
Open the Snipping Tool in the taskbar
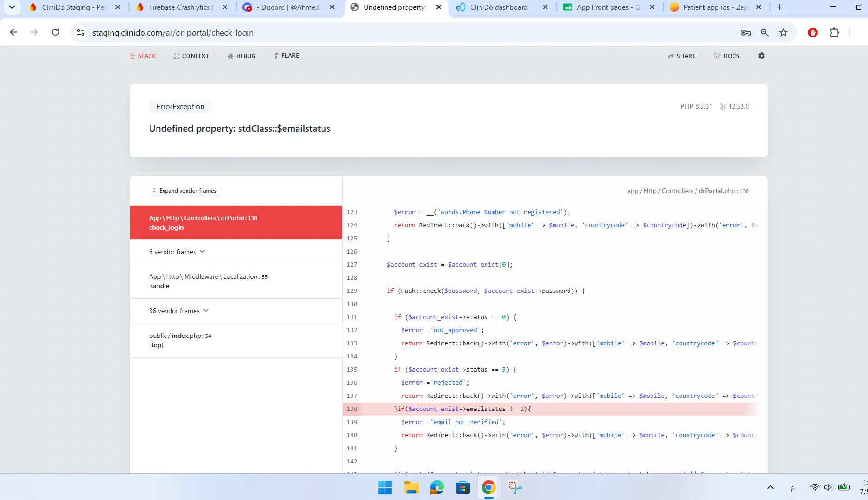pyautogui.click(x=515, y=487)
